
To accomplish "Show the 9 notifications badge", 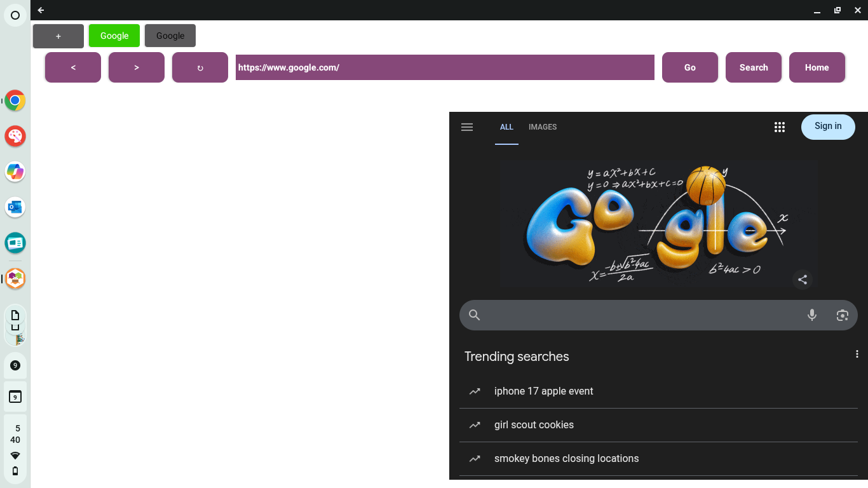I will [x=15, y=365].
